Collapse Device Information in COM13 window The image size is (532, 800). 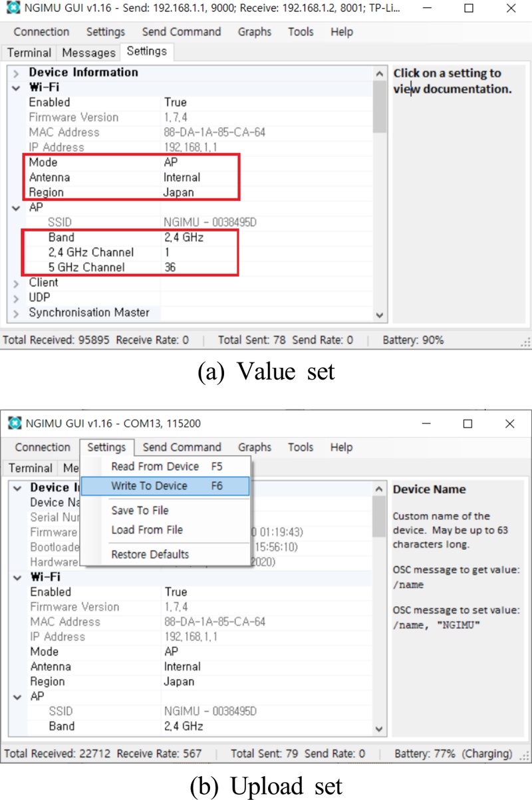pyautogui.click(x=17, y=488)
